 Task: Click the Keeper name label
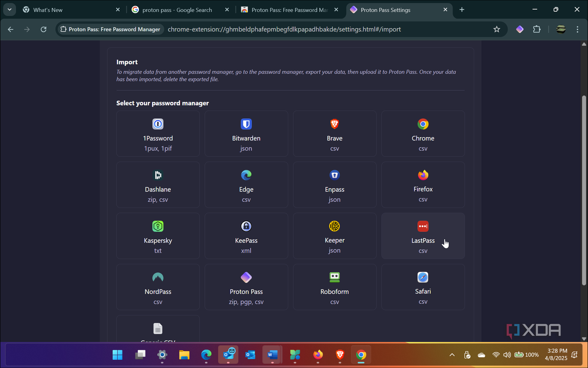[335, 240]
